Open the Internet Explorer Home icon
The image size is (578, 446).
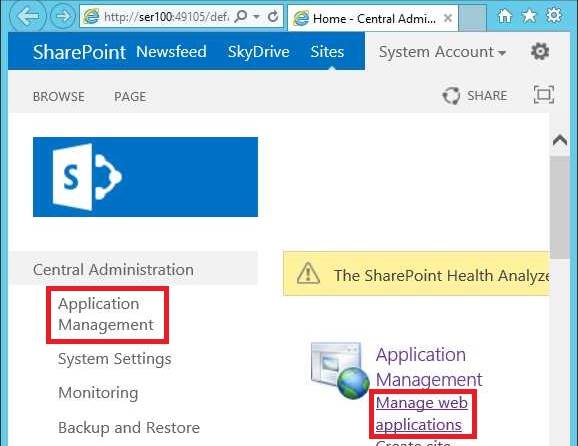[x=505, y=15]
